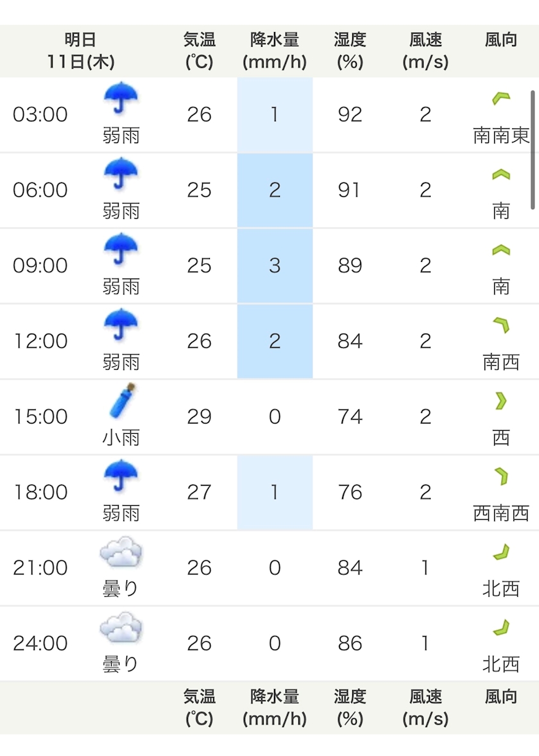The width and height of the screenshot is (539, 756).
Task: Click the 21:00 cloudy weather icon
Action: coord(121,552)
